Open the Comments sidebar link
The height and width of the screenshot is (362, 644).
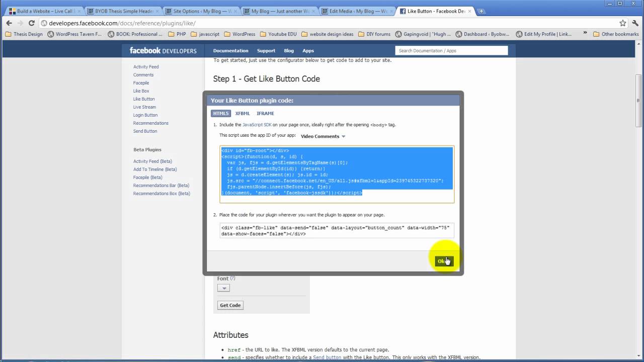[x=143, y=75]
